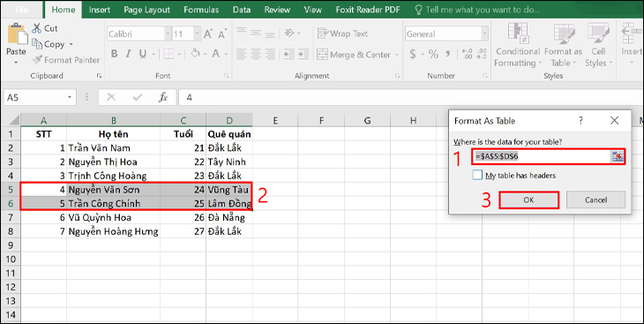
Task: Click cell containing Vũ Quỳnh Hoa
Action: click(x=113, y=217)
